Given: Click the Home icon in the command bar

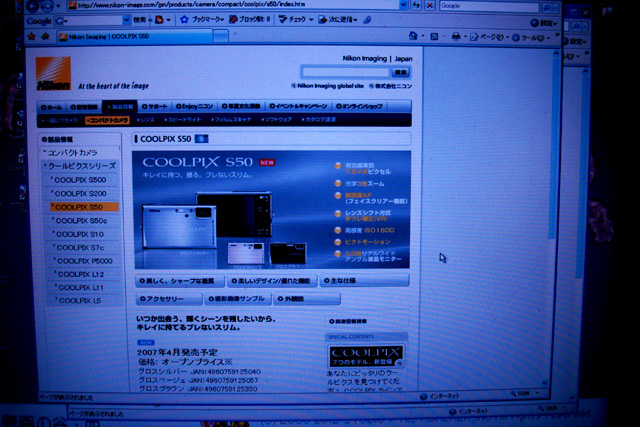Looking at the screenshot, I should (413, 36).
